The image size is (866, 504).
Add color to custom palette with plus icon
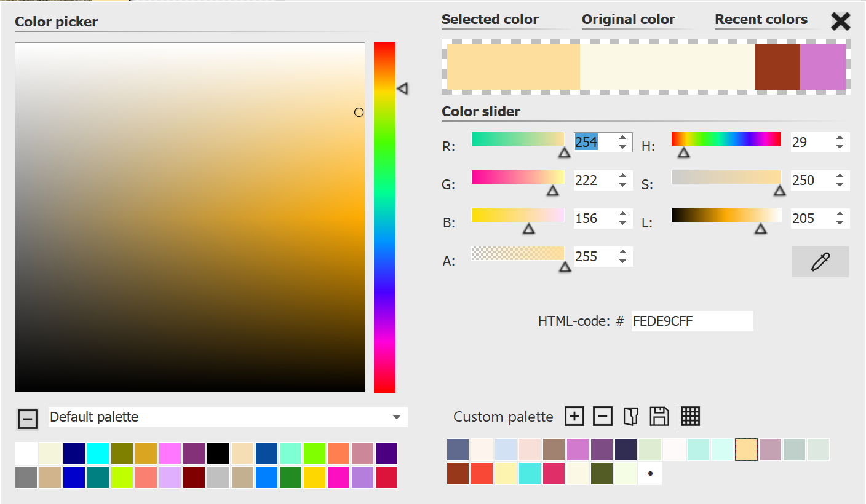click(x=574, y=417)
